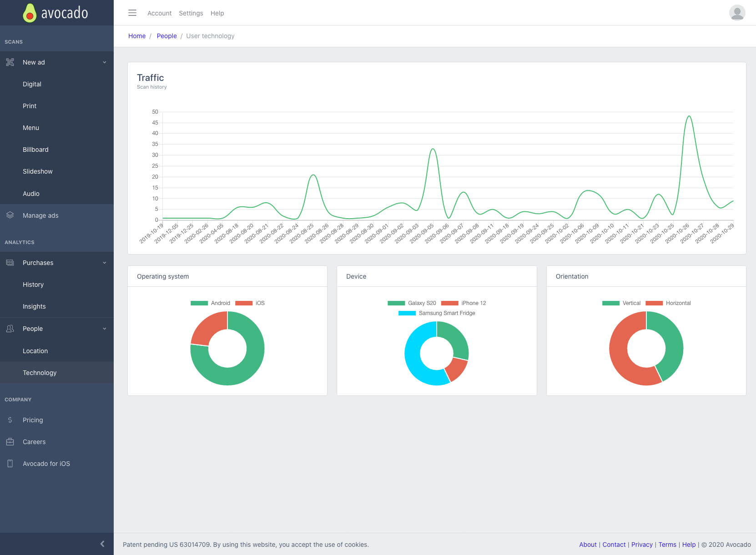Toggle Android legend in Operating system chart

(210, 303)
